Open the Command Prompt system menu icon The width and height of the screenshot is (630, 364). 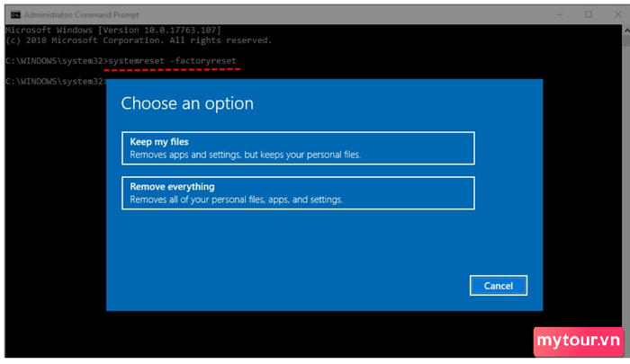click(x=15, y=15)
